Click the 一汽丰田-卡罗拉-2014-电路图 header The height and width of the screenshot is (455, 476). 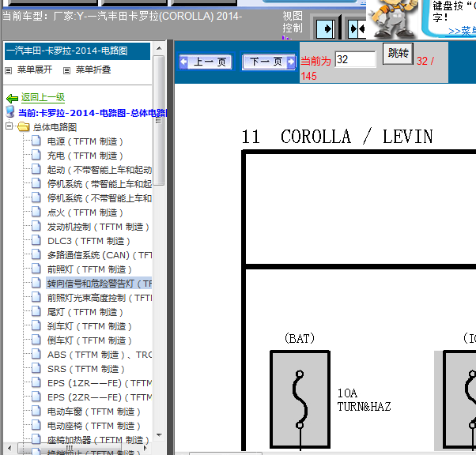tap(77, 51)
